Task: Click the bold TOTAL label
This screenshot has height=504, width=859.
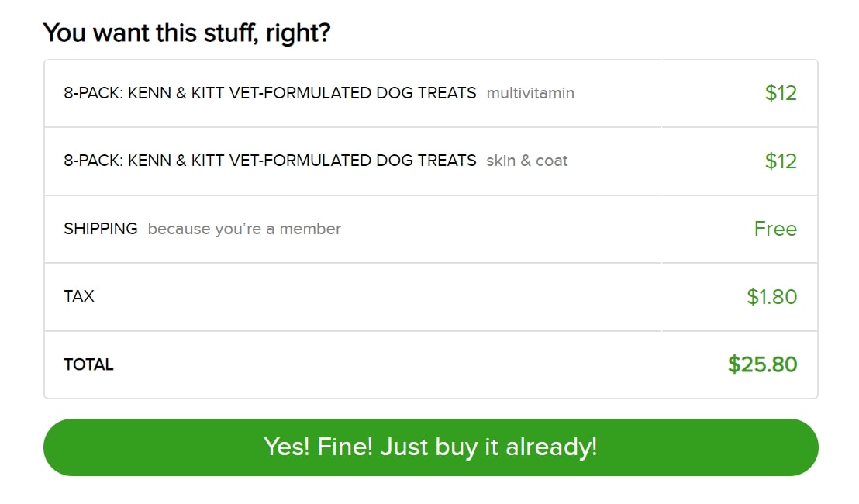Action: pyautogui.click(x=88, y=364)
